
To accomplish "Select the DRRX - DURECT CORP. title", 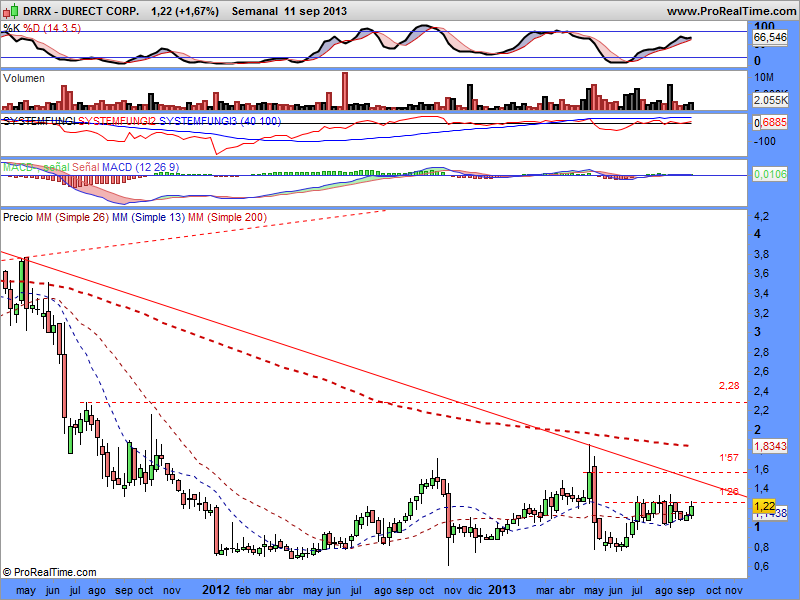I will (x=81, y=11).
